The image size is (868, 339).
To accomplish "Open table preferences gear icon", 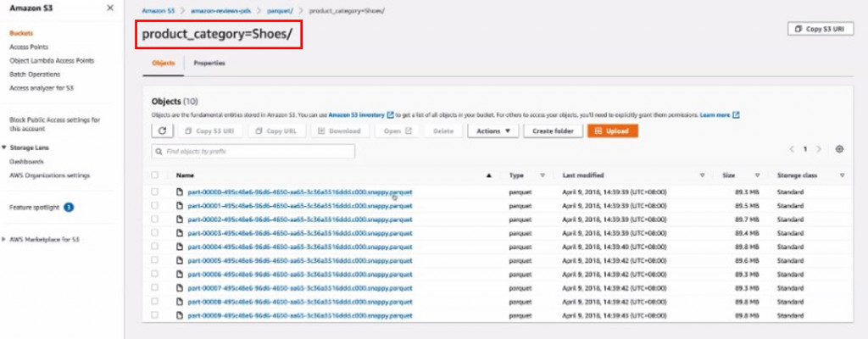I will click(x=840, y=149).
